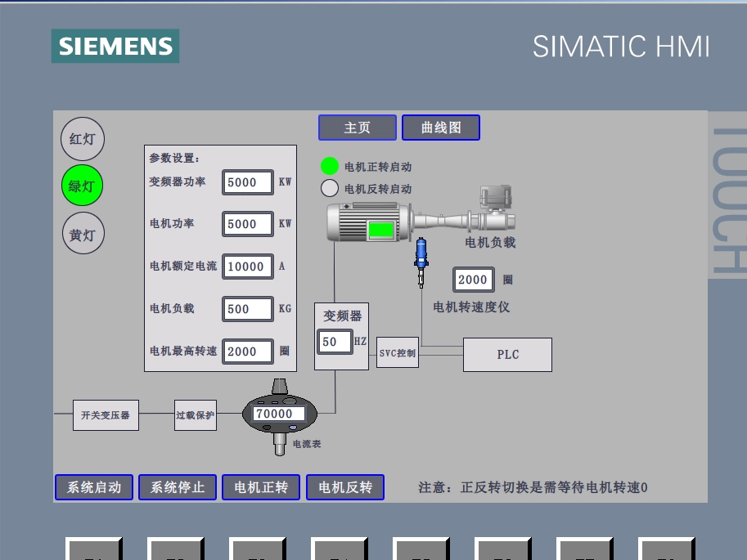This screenshot has height=560, width=747.
Task: Click the blue speed sensor probe
Action: [421, 262]
